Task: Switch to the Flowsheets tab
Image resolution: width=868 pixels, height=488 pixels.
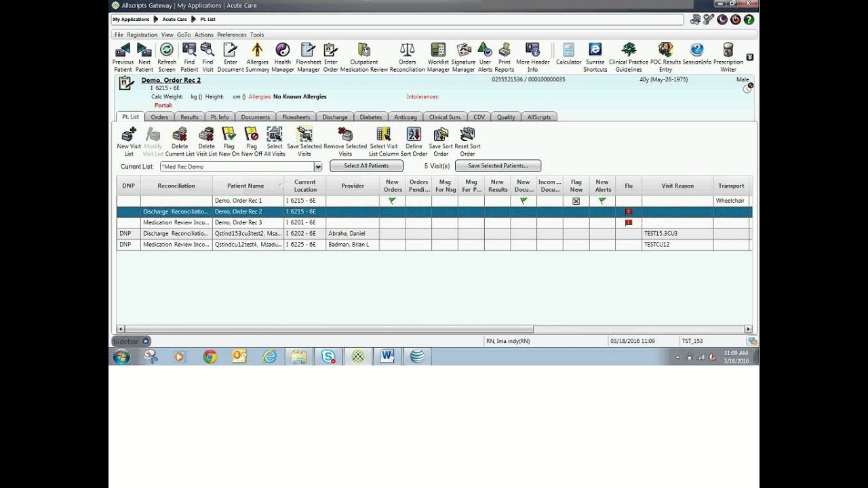Action: (x=296, y=117)
